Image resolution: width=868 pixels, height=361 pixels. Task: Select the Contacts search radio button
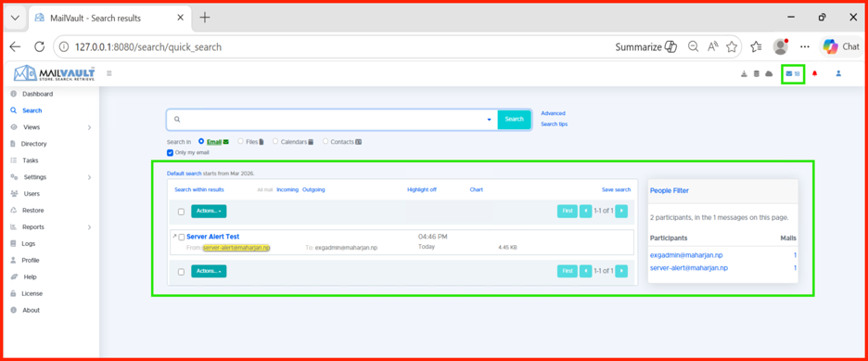[x=325, y=142]
